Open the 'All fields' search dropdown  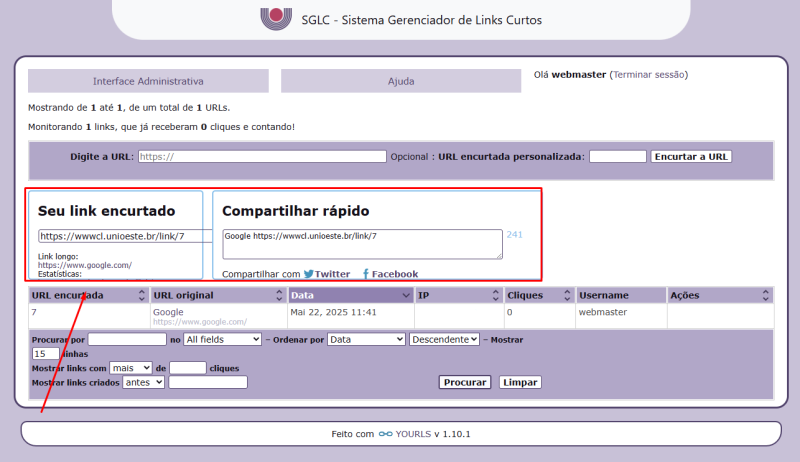tap(222, 340)
